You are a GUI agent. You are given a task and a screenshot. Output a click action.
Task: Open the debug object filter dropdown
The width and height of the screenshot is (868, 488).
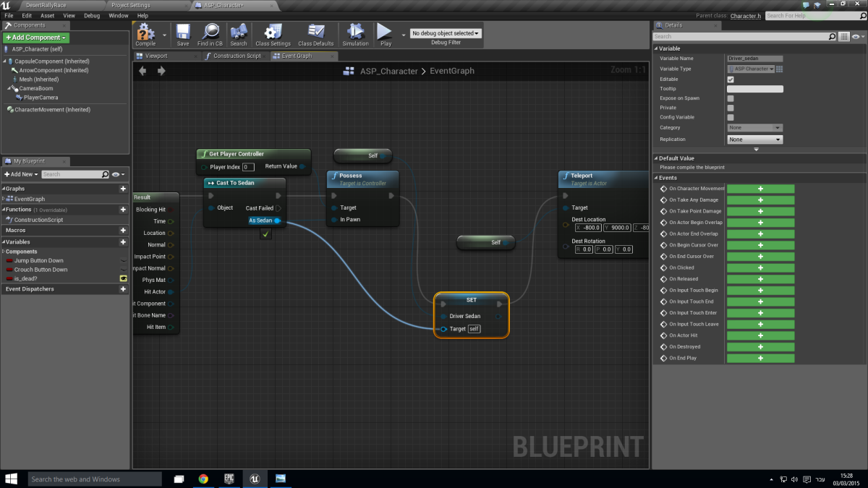click(446, 33)
